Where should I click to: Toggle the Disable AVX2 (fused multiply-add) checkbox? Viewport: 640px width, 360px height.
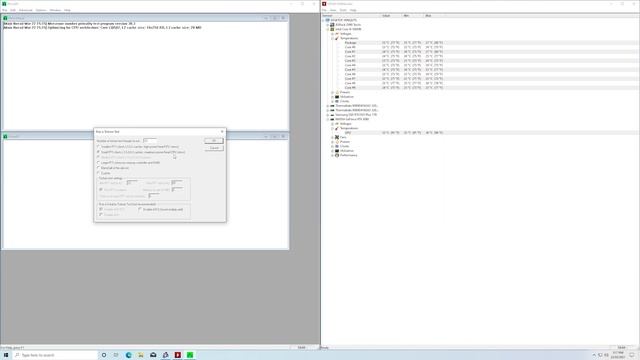(x=140, y=209)
